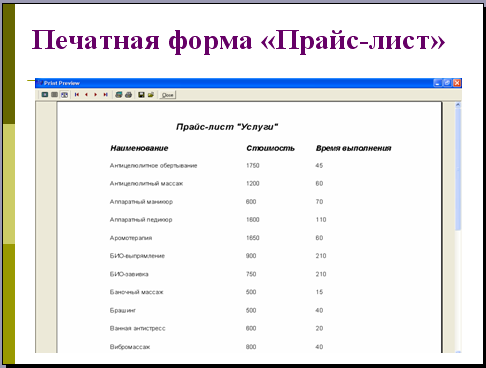Click price value 900
The height and width of the screenshot is (368, 486).
click(251, 256)
